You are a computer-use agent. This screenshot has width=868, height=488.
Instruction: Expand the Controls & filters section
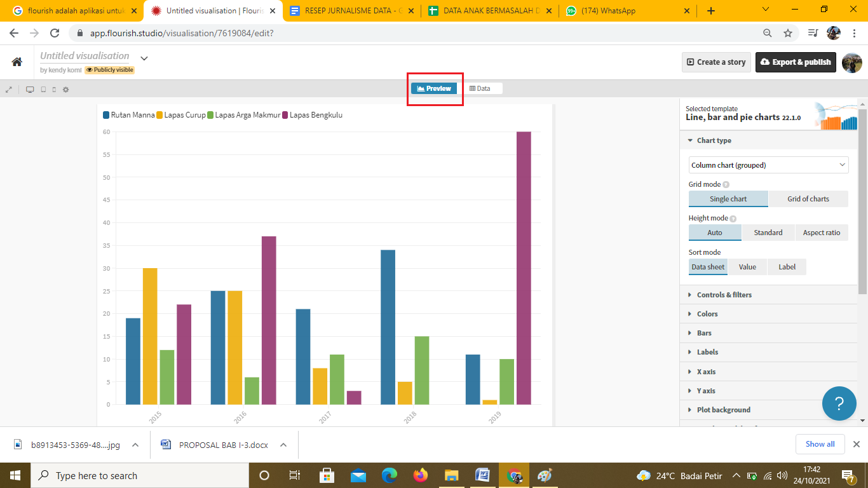[724, 295]
